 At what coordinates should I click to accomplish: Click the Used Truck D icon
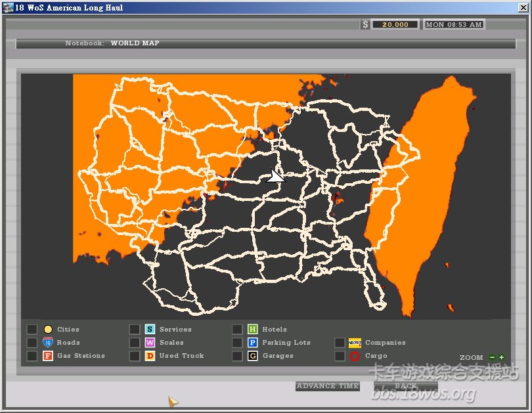coord(150,356)
